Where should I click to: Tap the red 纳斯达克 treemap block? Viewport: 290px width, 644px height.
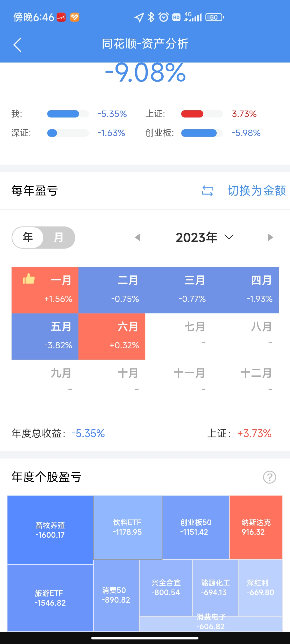(x=256, y=527)
